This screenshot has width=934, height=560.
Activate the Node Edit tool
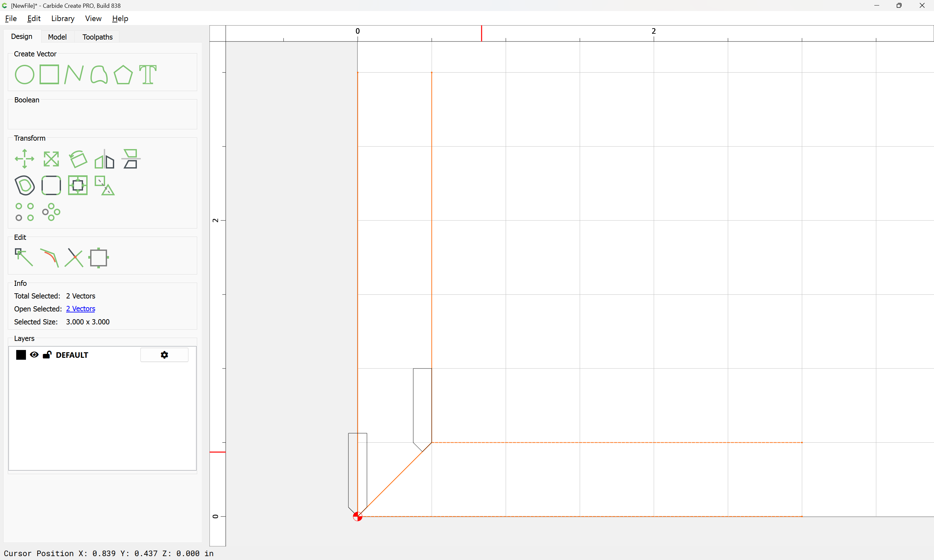click(x=24, y=258)
